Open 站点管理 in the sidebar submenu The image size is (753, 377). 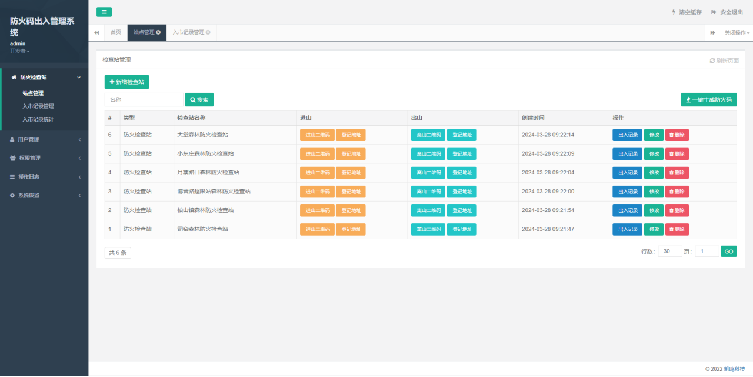click(x=33, y=93)
